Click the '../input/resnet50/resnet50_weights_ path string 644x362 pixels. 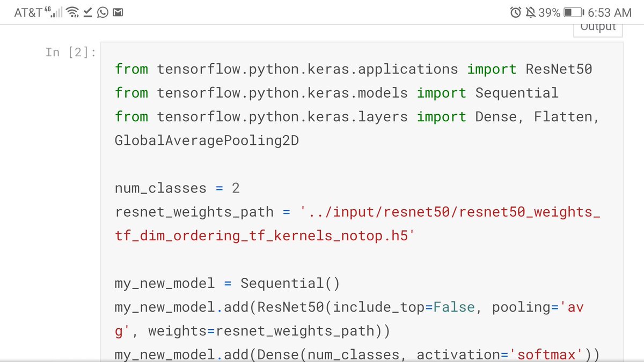coord(450,212)
